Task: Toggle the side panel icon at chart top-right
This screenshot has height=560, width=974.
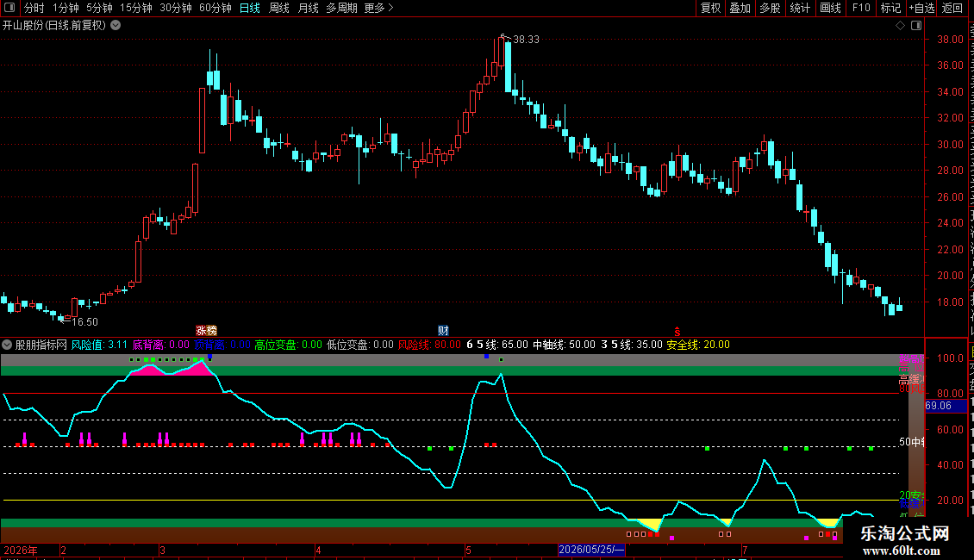Action: pyautogui.click(x=916, y=26)
